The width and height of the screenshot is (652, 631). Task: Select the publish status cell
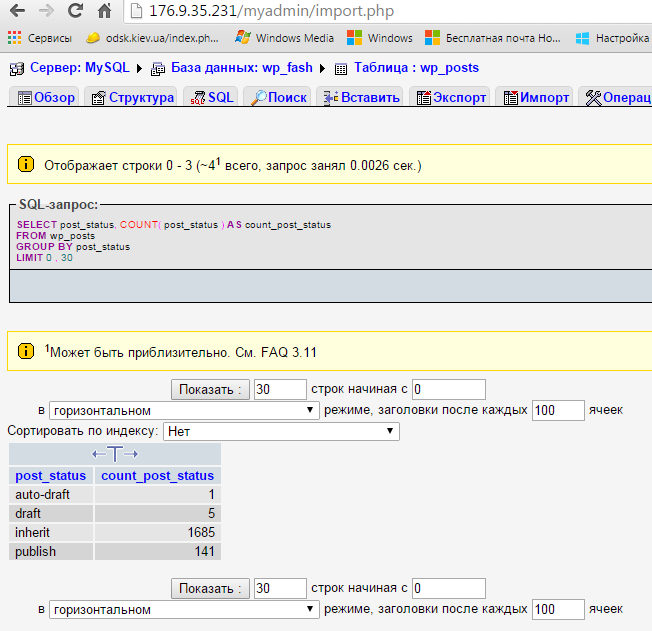(51, 552)
